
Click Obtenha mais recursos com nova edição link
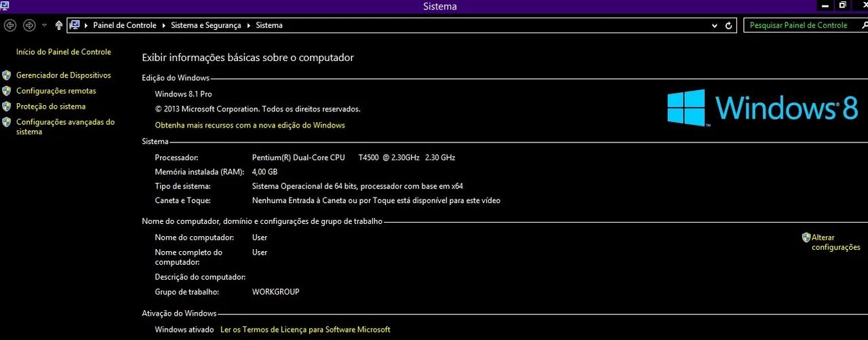250,125
